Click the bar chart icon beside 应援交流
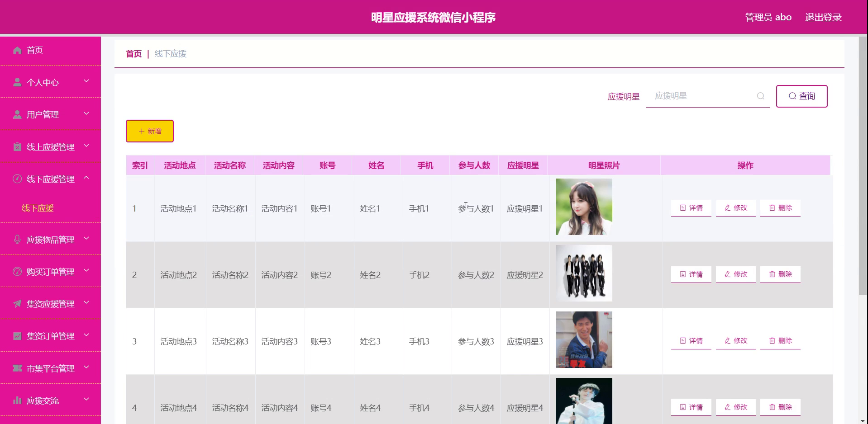 click(17, 400)
